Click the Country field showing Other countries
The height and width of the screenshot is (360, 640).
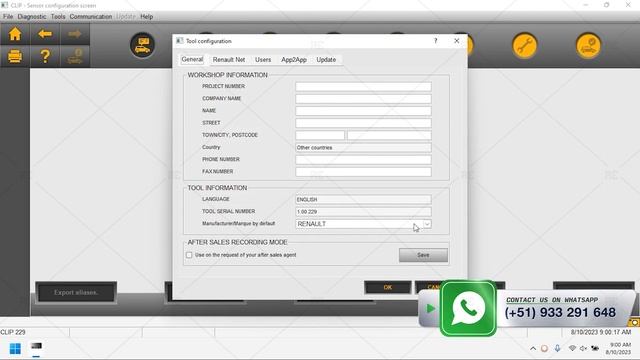click(363, 147)
